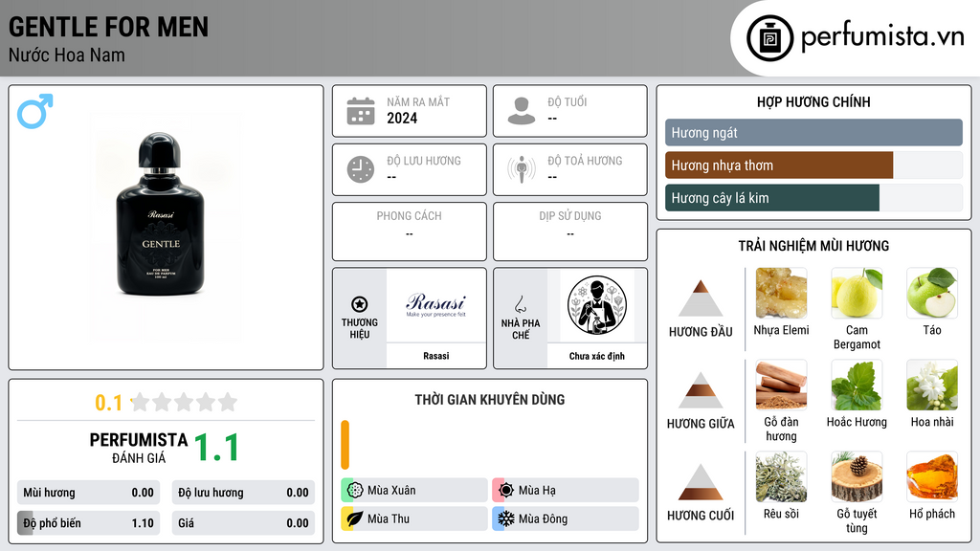Viewport: 980px width, 551px height.
Task: Click the Hương ngát accord bar
Action: point(813,132)
